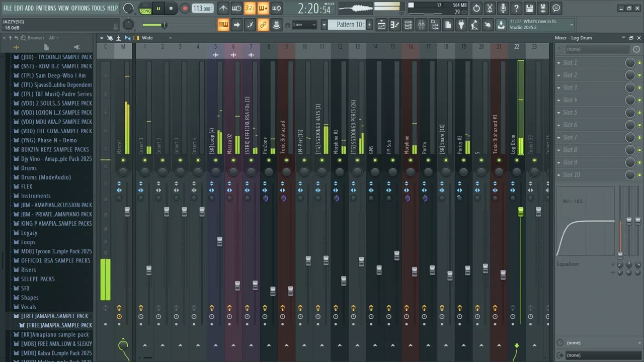644x362 pixels.
Task: Stop playback with the stop button
Action: click(171, 8)
